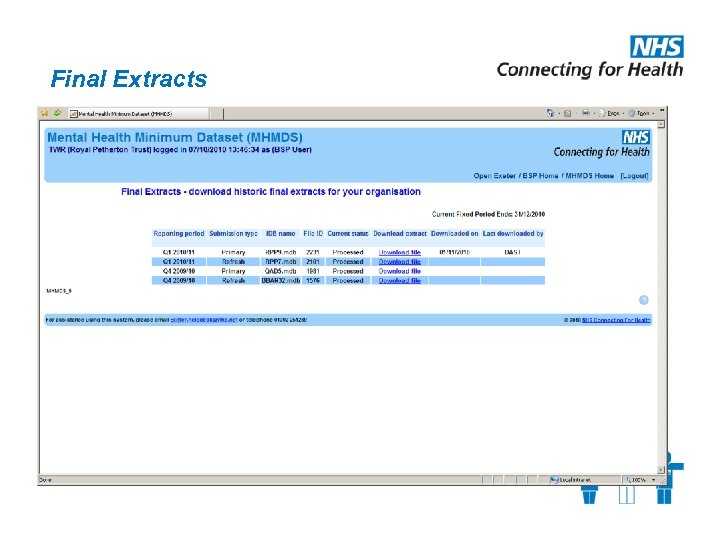
Task: Click the Done status bar text
Action: click(45, 480)
